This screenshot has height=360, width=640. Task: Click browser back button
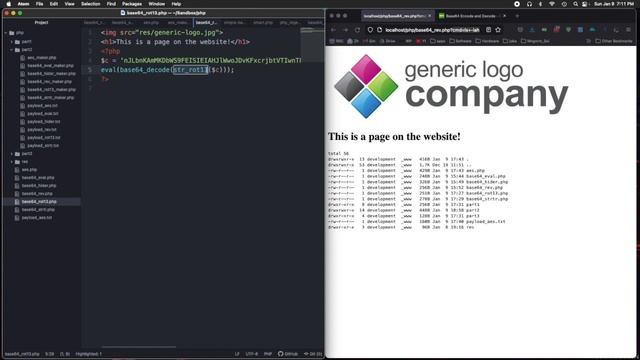pyautogui.click(x=333, y=30)
